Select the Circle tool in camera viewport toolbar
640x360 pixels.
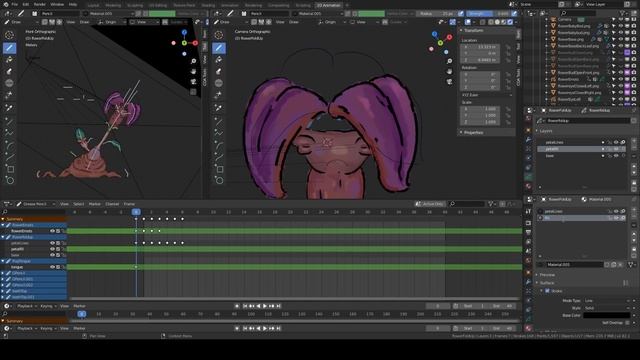coord(219,180)
